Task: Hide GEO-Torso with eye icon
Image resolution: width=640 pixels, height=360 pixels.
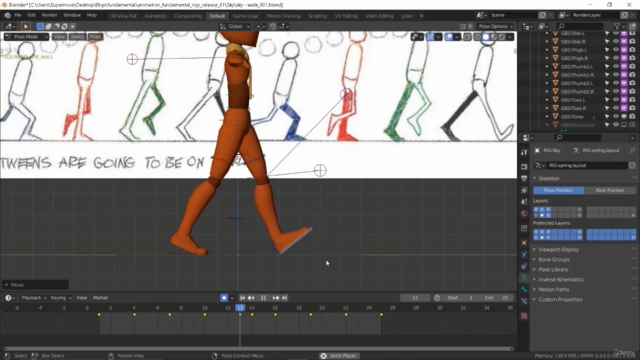Action: tap(616, 116)
